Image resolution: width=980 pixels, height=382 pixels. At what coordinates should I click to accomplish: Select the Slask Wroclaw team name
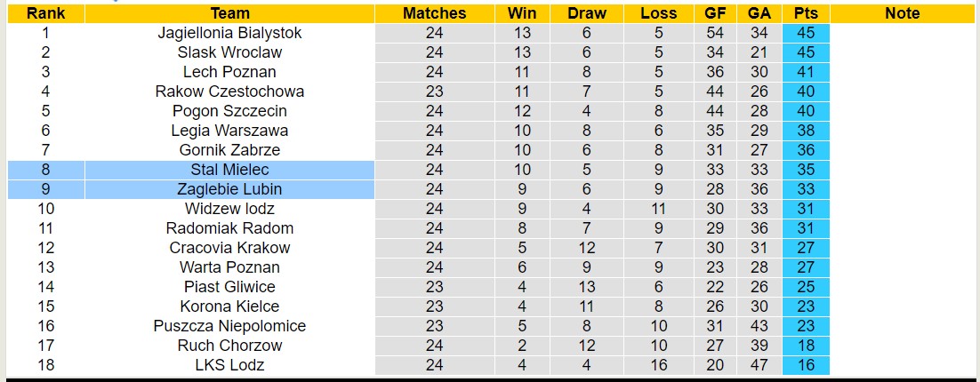[x=229, y=52]
